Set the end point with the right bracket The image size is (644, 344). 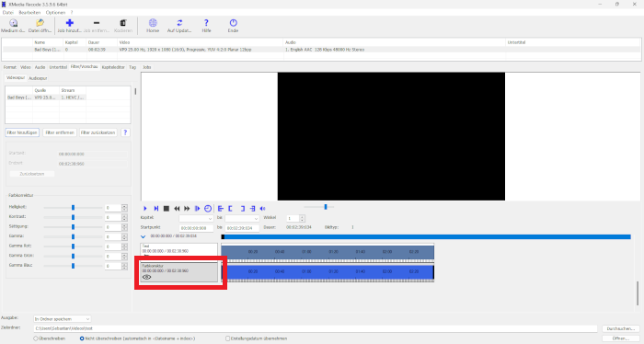pos(242,209)
